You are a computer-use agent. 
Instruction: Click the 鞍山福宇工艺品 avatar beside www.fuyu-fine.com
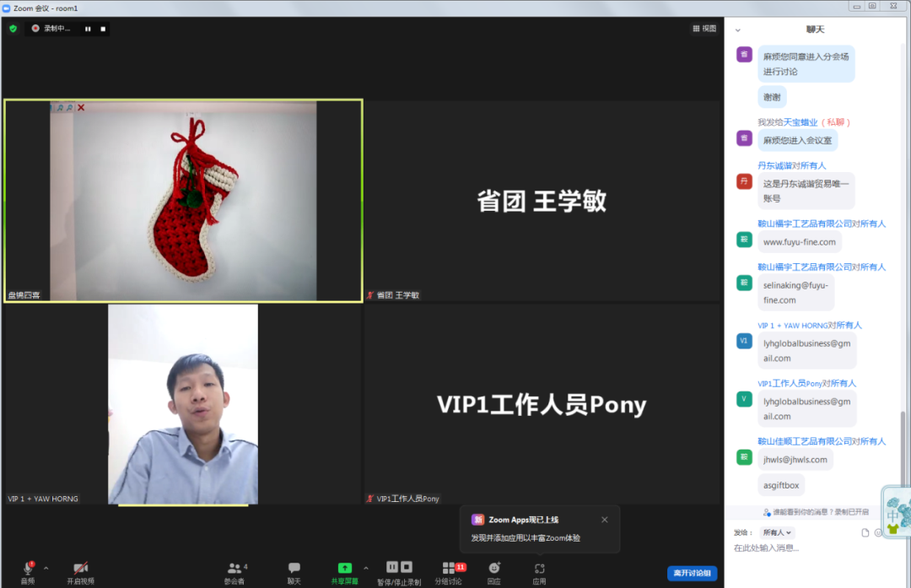point(744,240)
